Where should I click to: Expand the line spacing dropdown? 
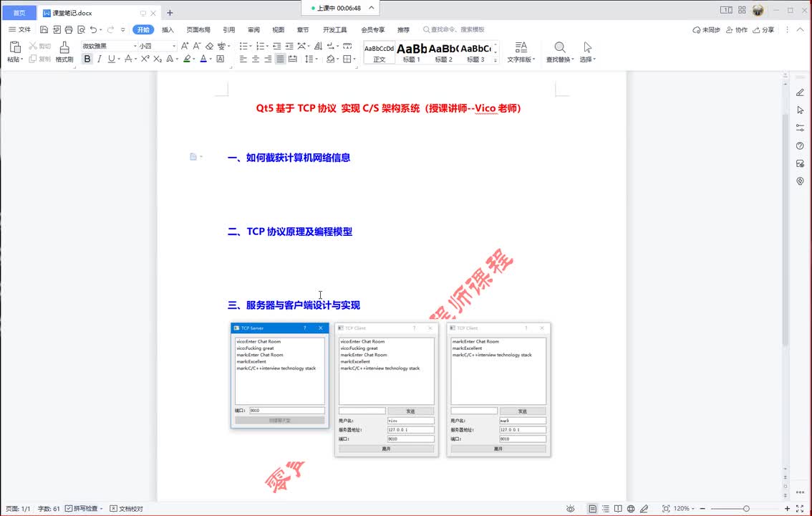click(x=316, y=59)
